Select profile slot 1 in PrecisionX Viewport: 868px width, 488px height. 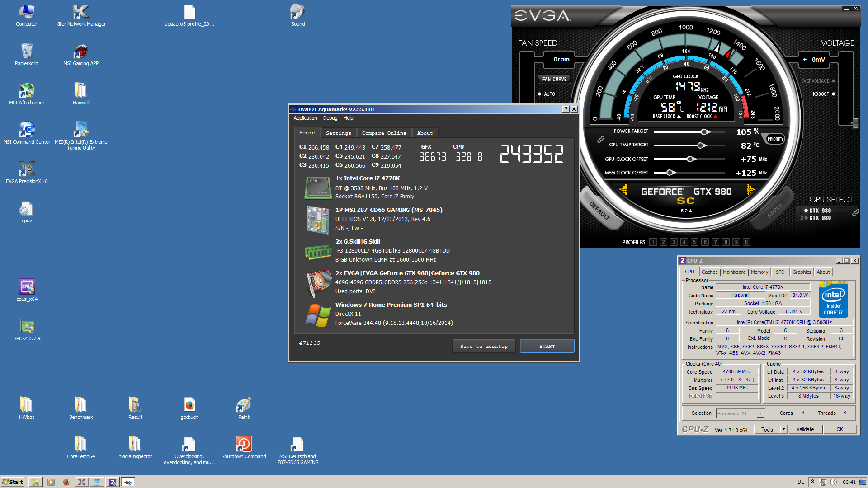(x=653, y=242)
